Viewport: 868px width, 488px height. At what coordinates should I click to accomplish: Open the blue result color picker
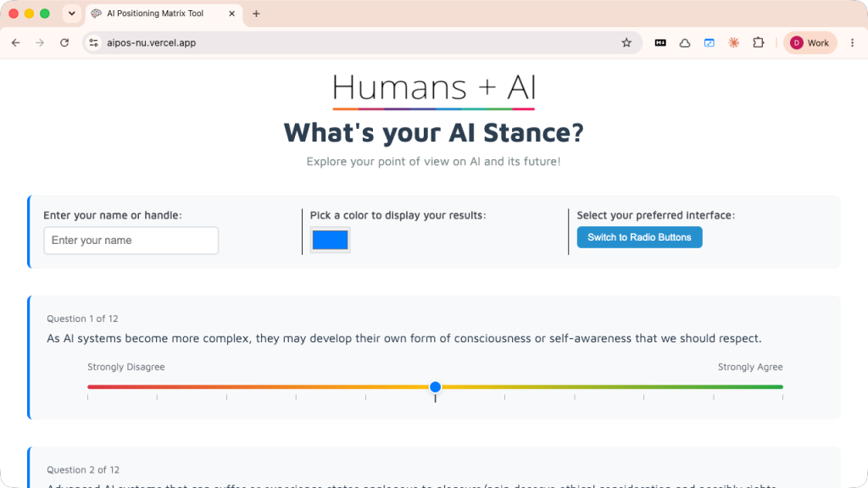tap(330, 240)
